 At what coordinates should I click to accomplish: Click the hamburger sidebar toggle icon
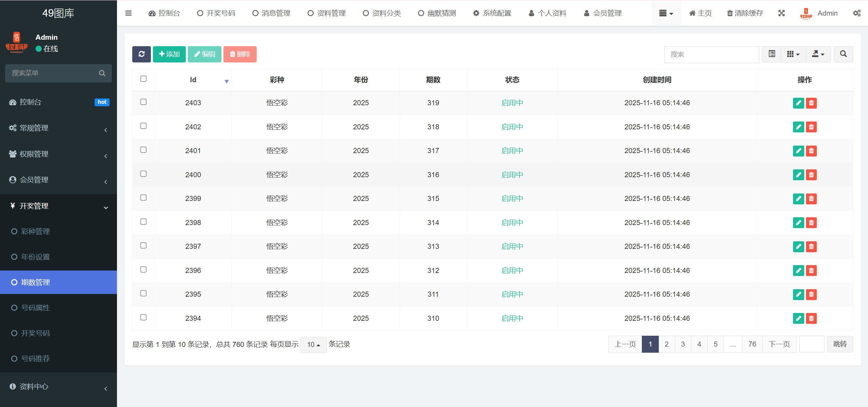129,13
